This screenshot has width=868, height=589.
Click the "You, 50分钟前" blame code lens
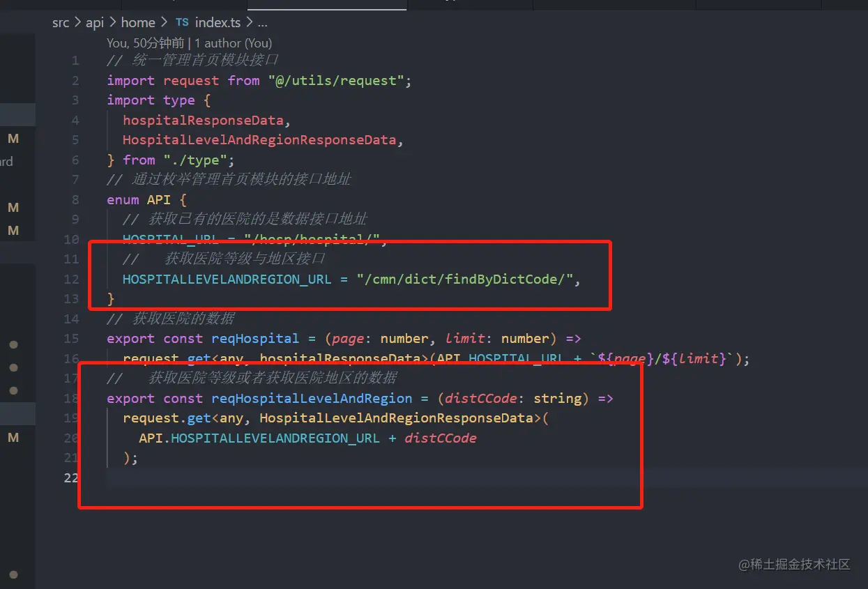coord(145,43)
